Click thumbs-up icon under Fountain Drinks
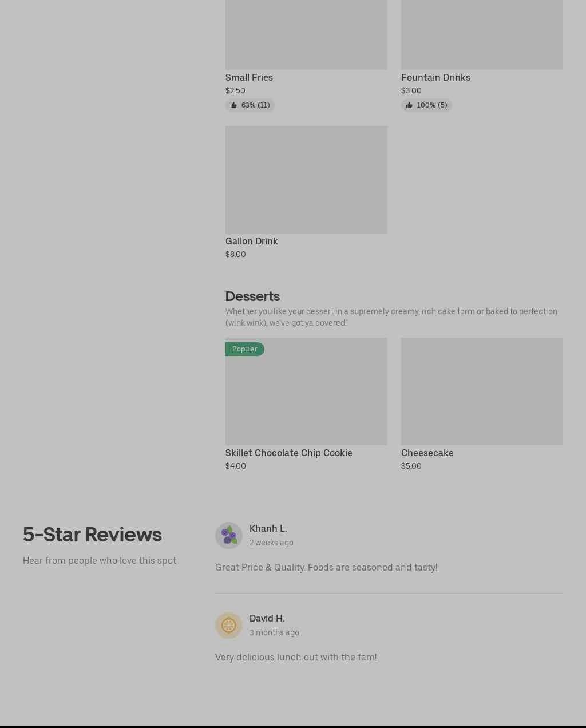 [409, 105]
